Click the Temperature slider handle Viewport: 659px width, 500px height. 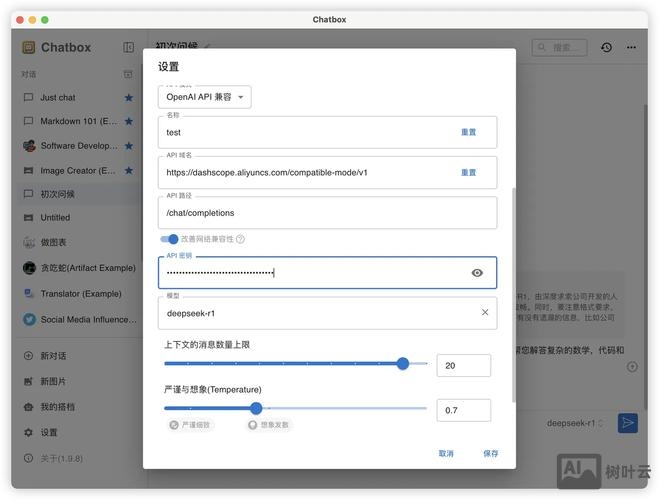tap(256, 408)
